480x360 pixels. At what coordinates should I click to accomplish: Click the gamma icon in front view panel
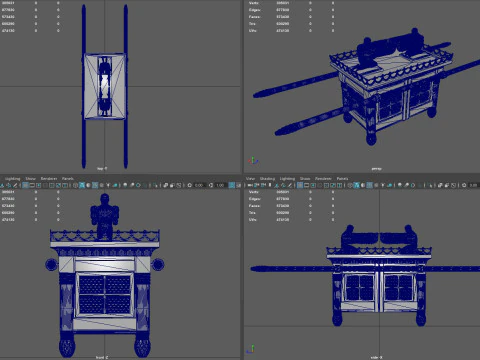[211, 185]
